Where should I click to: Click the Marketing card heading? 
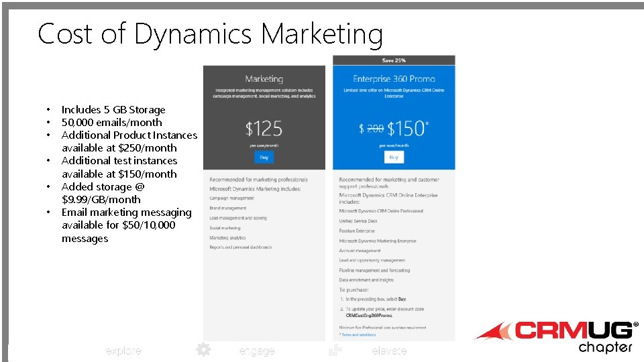point(264,78)
